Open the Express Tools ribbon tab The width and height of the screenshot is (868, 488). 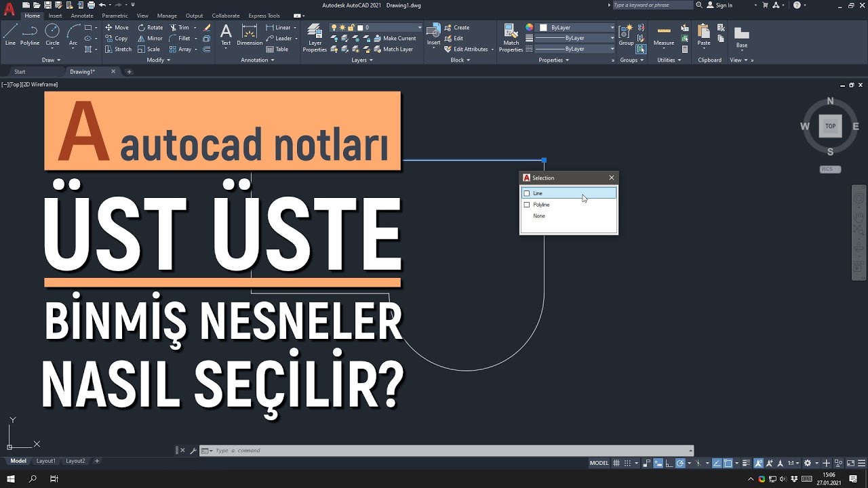point(264,16)
